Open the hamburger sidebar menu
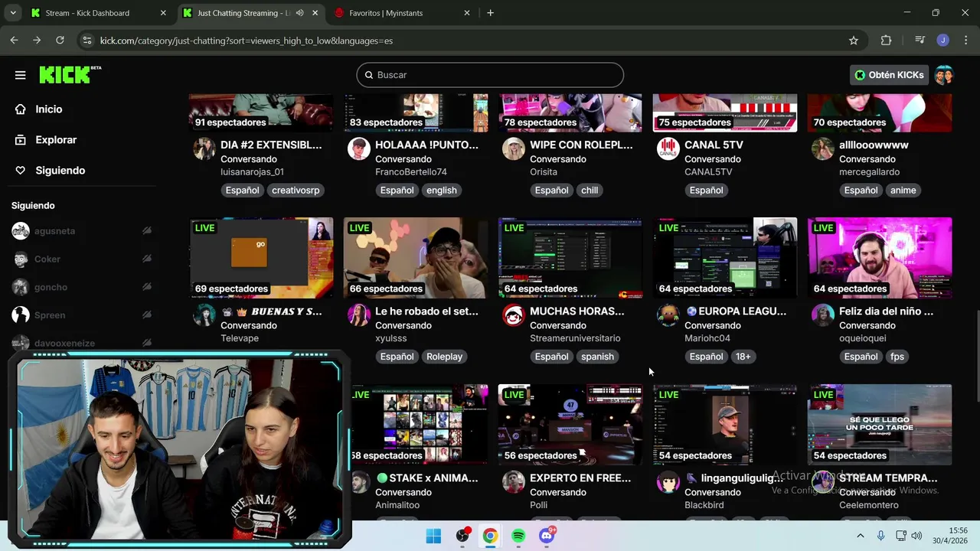The width and height of the screenshot is (980, 551). pyautogui.click(x=20, y=75)
